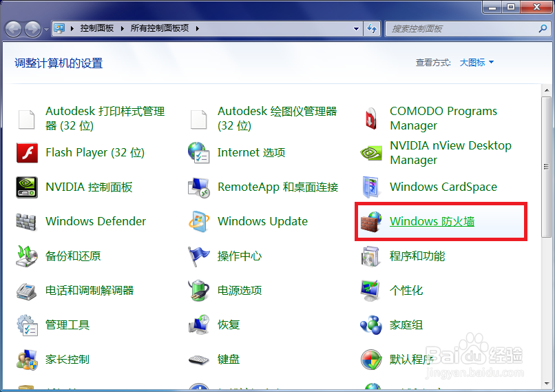Click 家长控制 users icon
This screenshot has height=392, width=555.
(27, 360)
